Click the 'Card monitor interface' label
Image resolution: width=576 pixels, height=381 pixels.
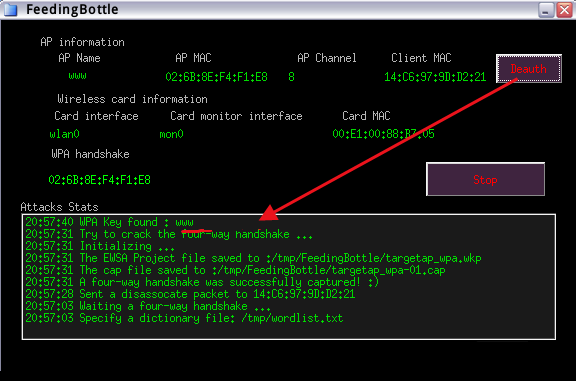(236, 116)
